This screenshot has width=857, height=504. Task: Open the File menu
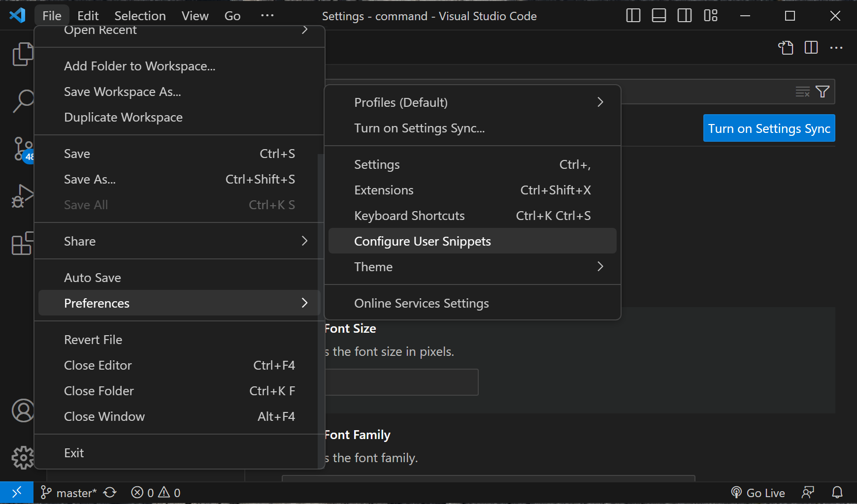click(52, 16)
